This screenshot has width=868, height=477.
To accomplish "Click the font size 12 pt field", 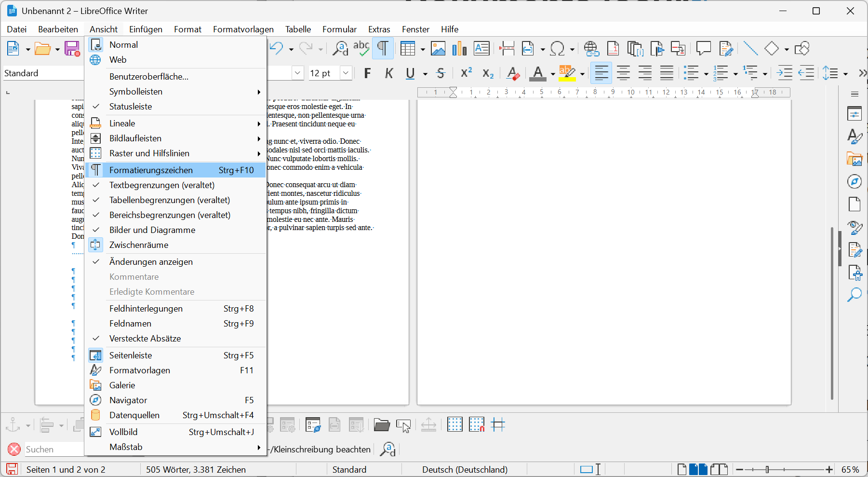I will tap(324, 73).
